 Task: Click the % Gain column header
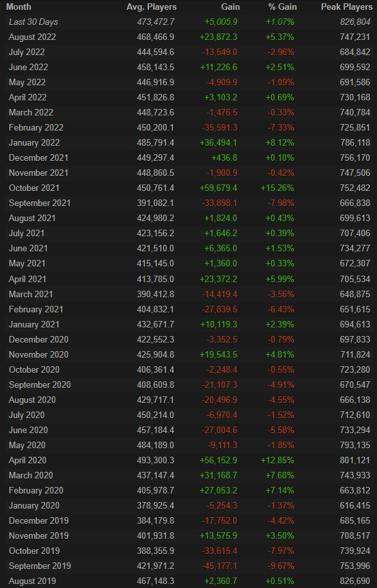tap(282, 7)
